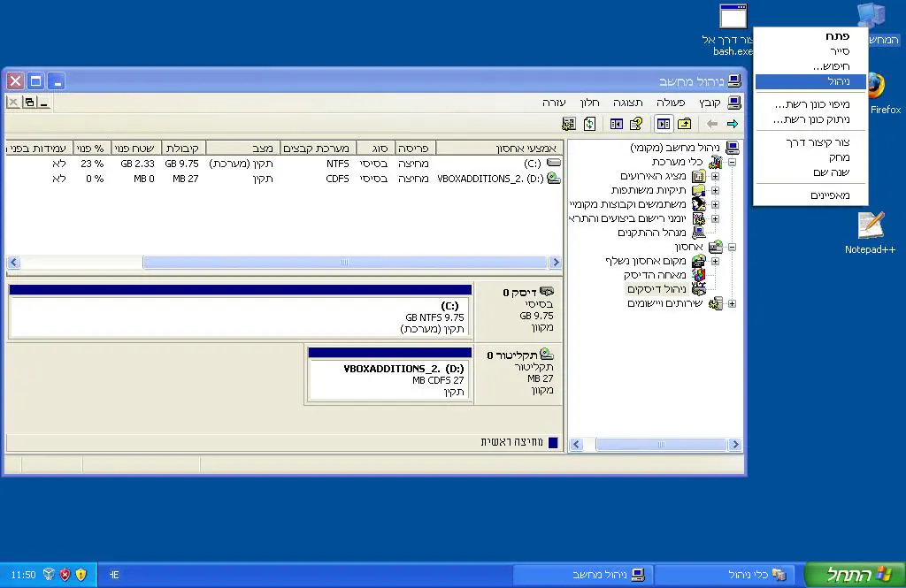Expand the Event Viewer (מציג האירועים) node

coord(715,176)
